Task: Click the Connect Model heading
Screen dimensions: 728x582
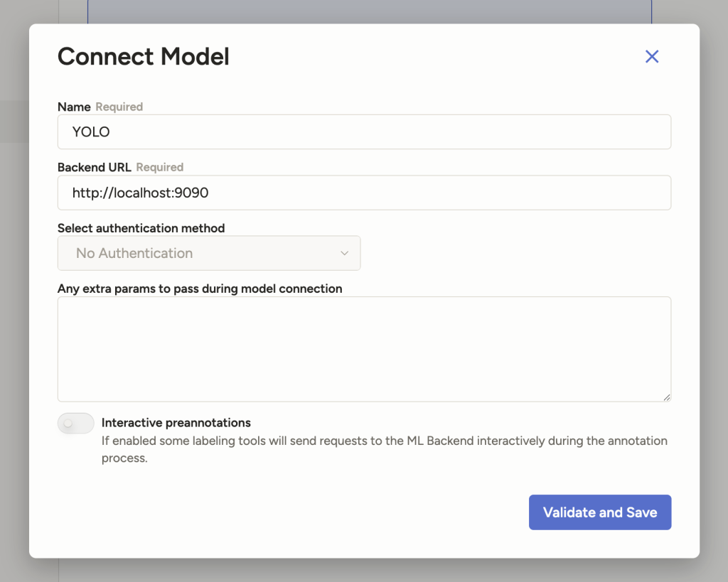Action: pos(144,57)
